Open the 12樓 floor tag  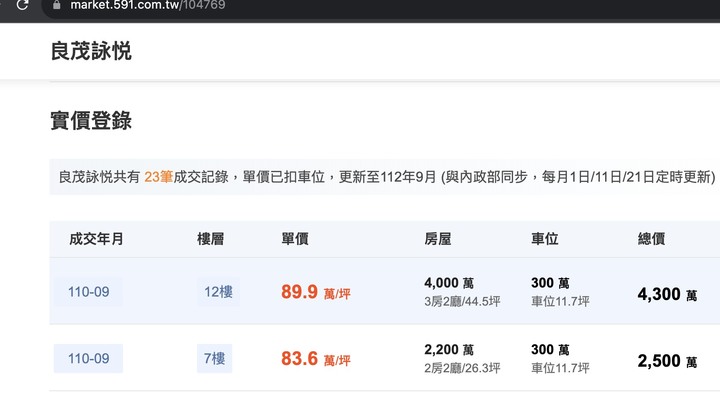(218, 292)
